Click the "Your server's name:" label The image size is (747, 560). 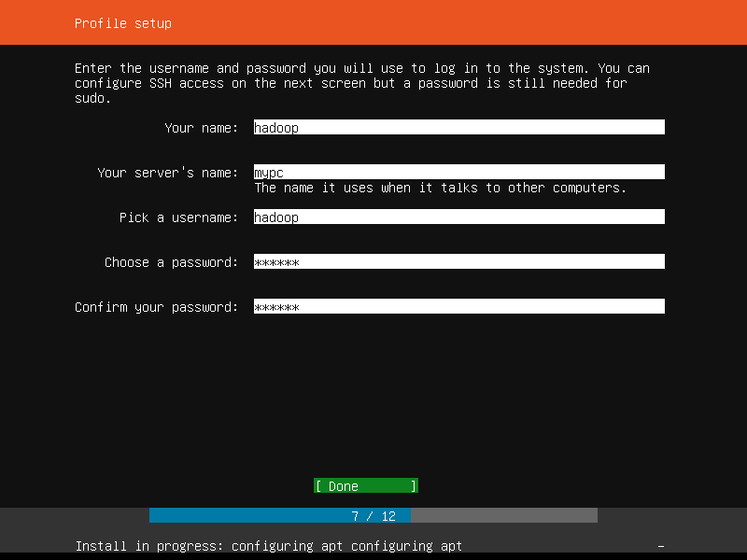pos(168,173)
